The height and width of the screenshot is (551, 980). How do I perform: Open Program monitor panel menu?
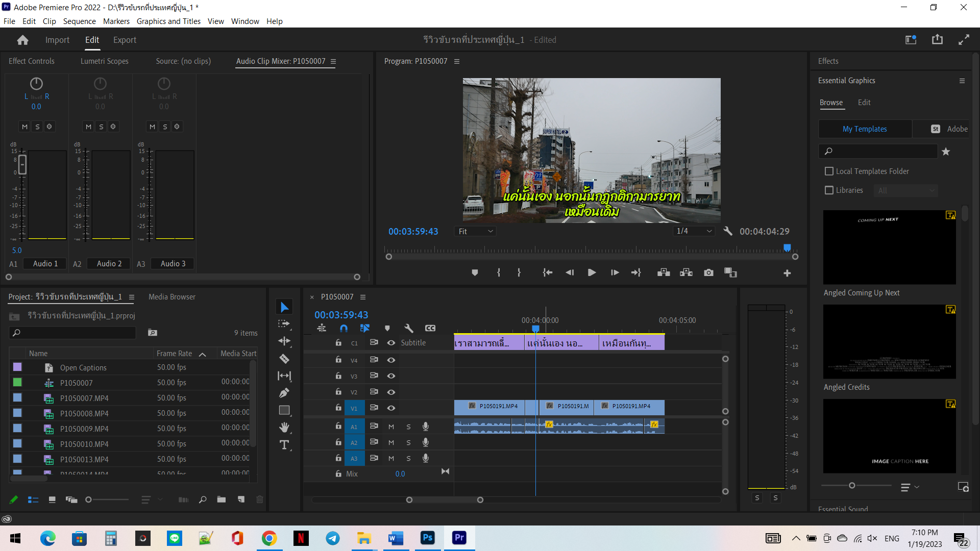457,61
